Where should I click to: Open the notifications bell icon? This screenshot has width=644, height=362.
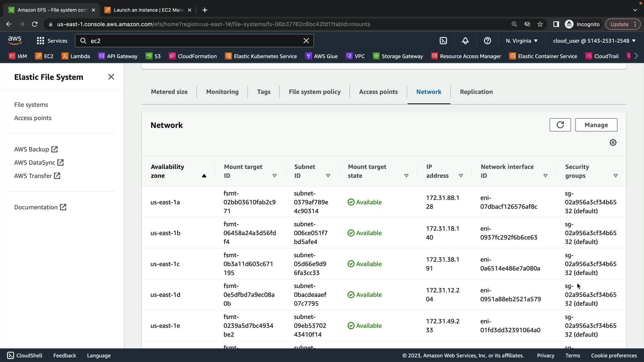(x=465, y=41)
